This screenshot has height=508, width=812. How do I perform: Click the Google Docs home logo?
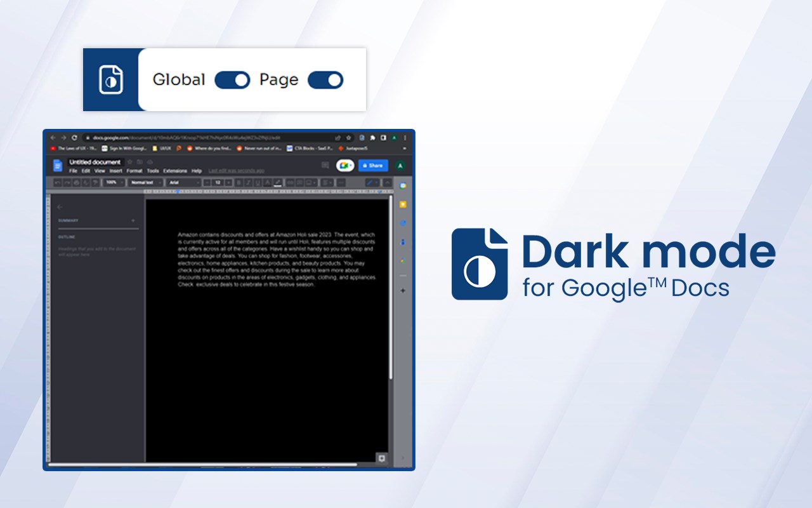coord(58,166)
